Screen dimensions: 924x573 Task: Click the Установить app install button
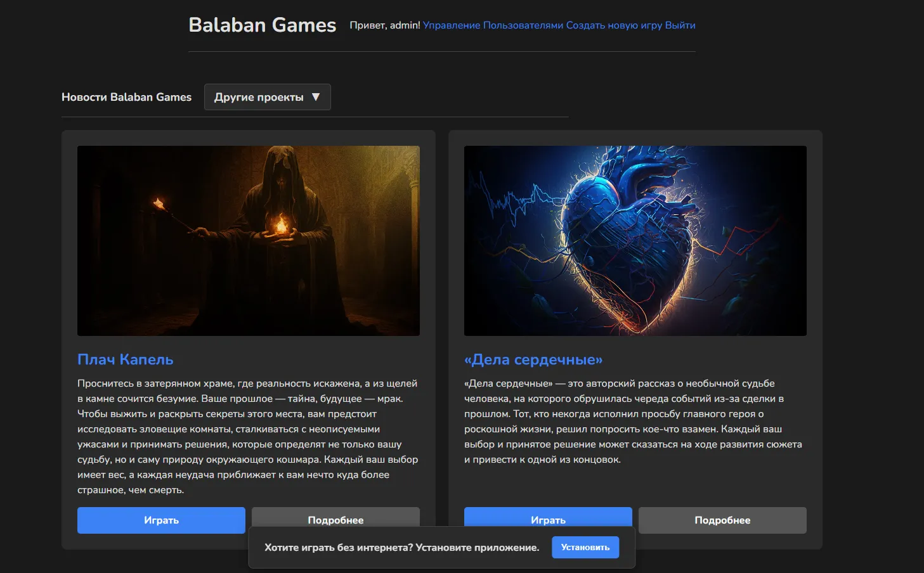click(585, 547)
